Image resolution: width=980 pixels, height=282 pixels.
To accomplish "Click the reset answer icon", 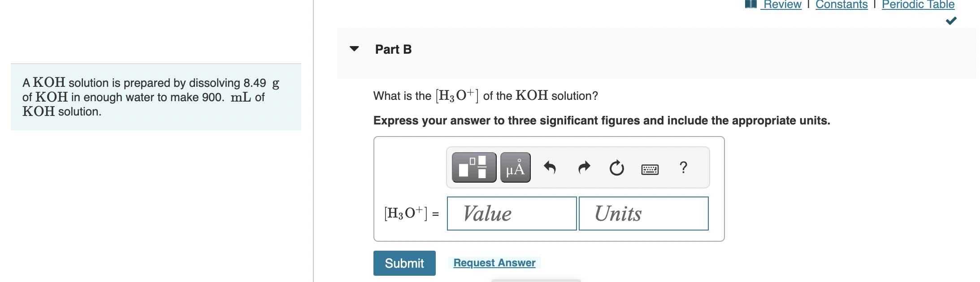I will point(616,168).
